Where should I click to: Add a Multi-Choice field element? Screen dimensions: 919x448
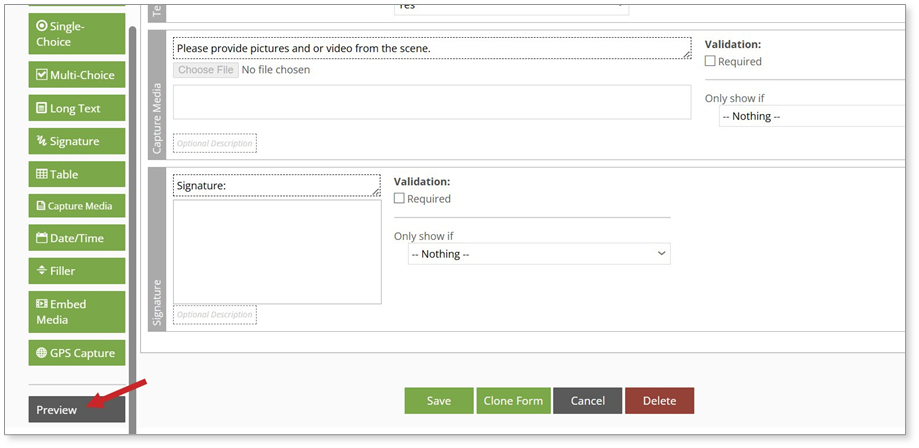77,75
